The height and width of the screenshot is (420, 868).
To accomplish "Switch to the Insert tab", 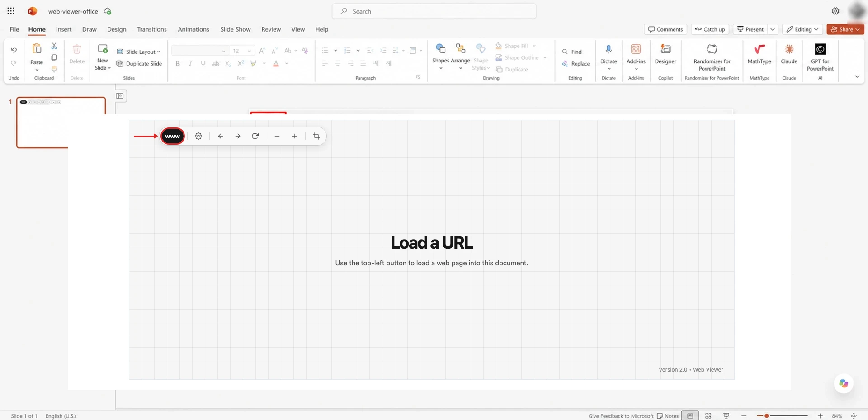I will point(64,29).
